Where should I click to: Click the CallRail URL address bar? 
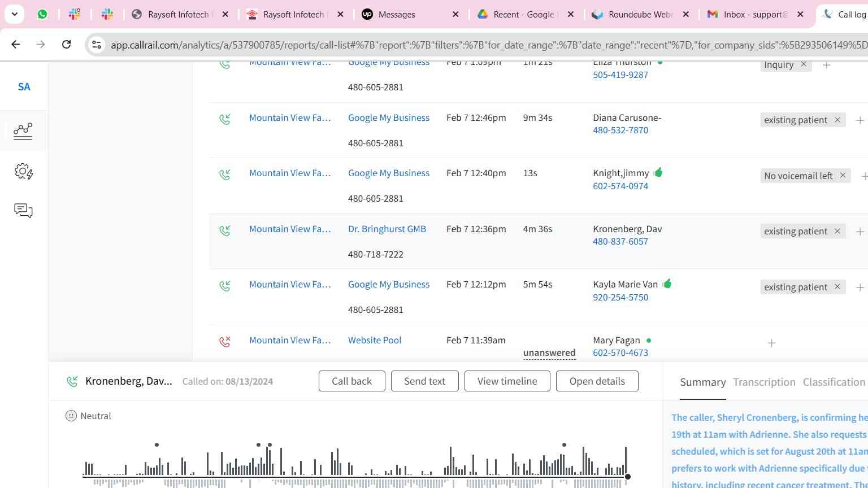tap(488, 45)
